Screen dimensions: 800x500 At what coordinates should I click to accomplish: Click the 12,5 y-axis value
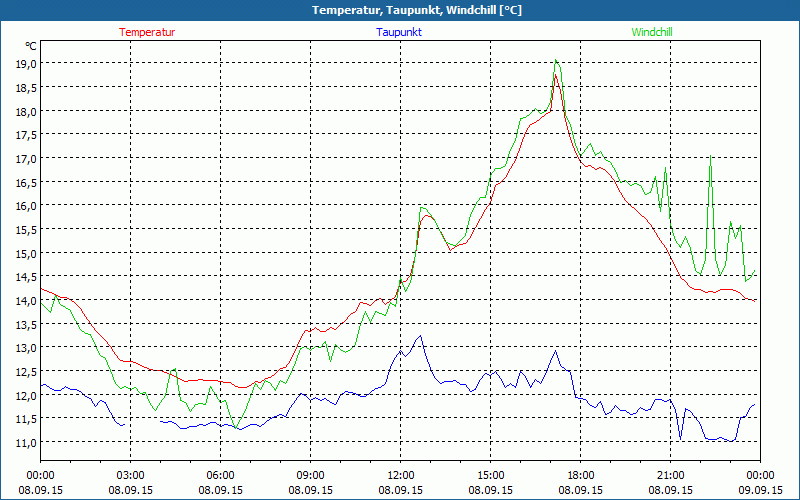26,371
